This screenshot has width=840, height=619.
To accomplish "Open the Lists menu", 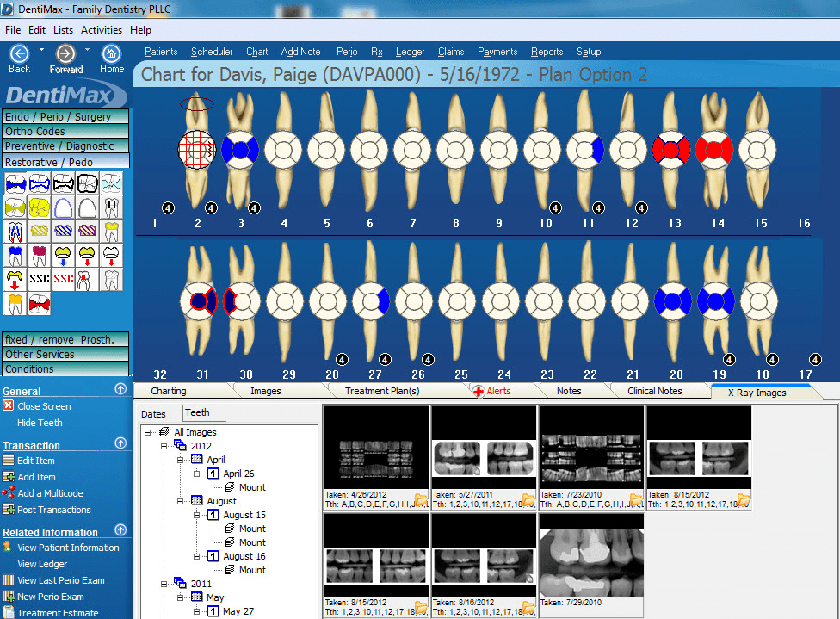I will [x=63, y=30].
